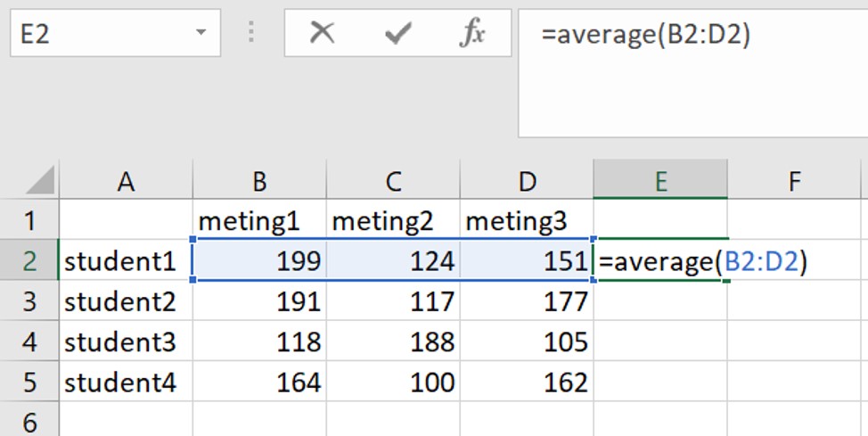Open Insert Function with the fx icon
Viewport: 868px width, 436px height.
click(471, 34)
